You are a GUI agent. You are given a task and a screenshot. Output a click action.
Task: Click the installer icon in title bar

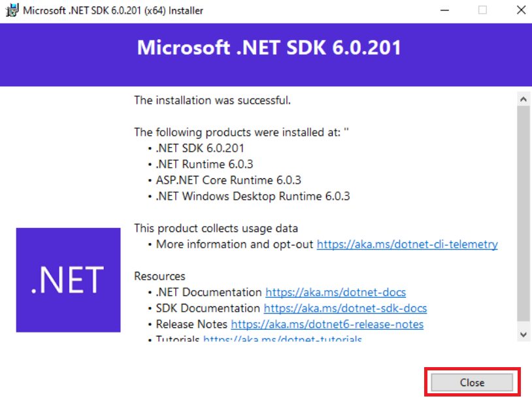tap(11, 10)
